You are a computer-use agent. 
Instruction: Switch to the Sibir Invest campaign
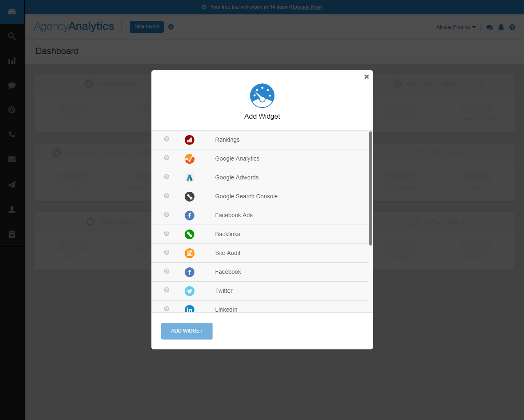click(146, 27)
